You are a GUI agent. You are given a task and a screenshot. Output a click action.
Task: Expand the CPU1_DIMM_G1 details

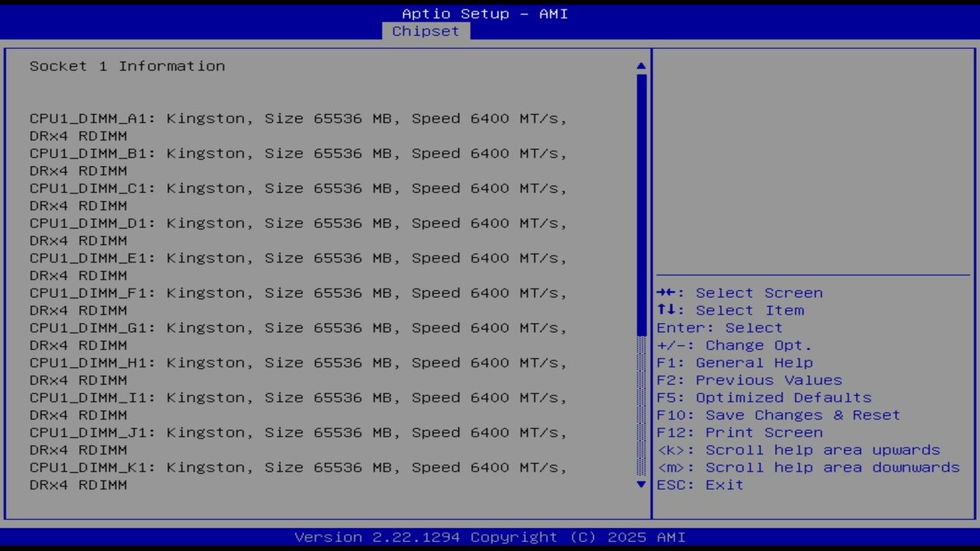point(298,328)
